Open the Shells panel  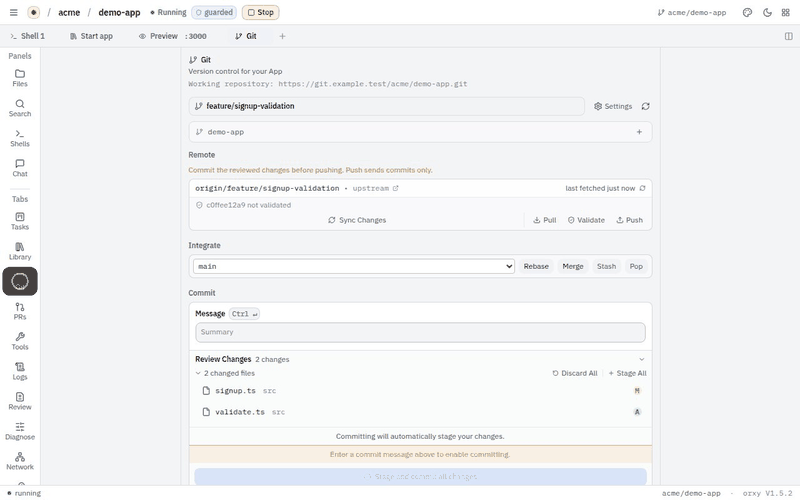(x=20, y=138)
